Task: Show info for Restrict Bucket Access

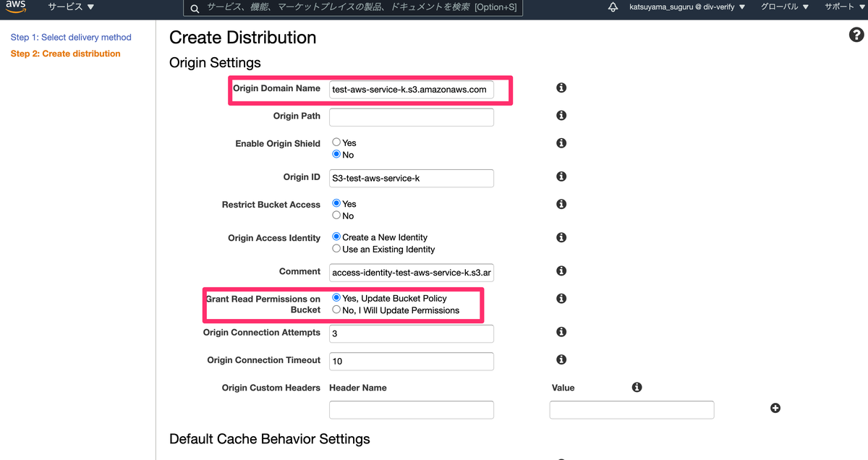Action: tap(561, 204)
